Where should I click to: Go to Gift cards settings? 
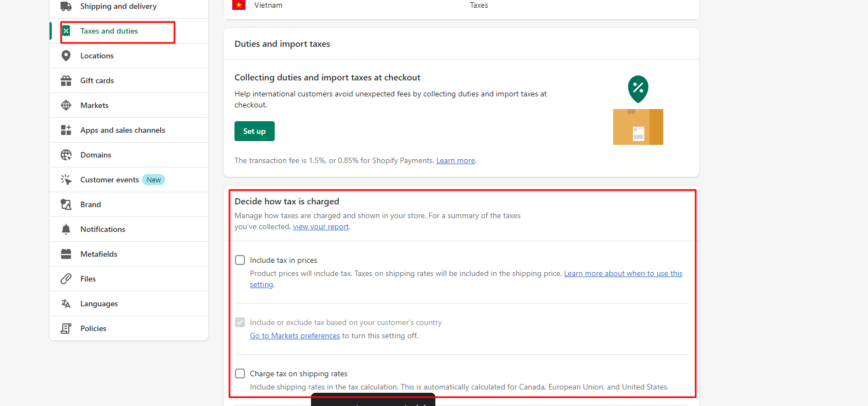[x=129, y=80]
